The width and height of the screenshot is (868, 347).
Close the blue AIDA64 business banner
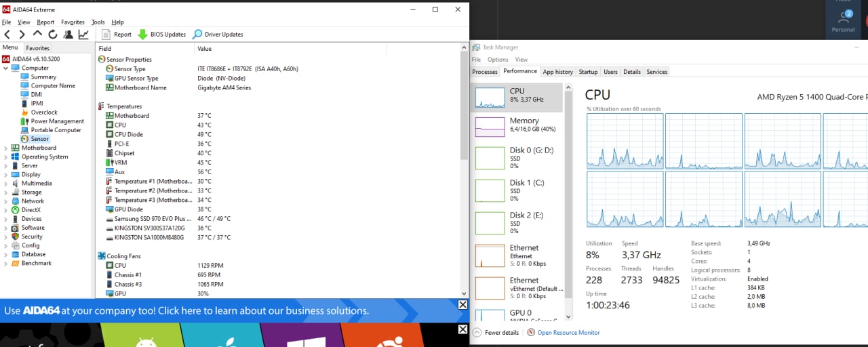click(x=462, y=304)
